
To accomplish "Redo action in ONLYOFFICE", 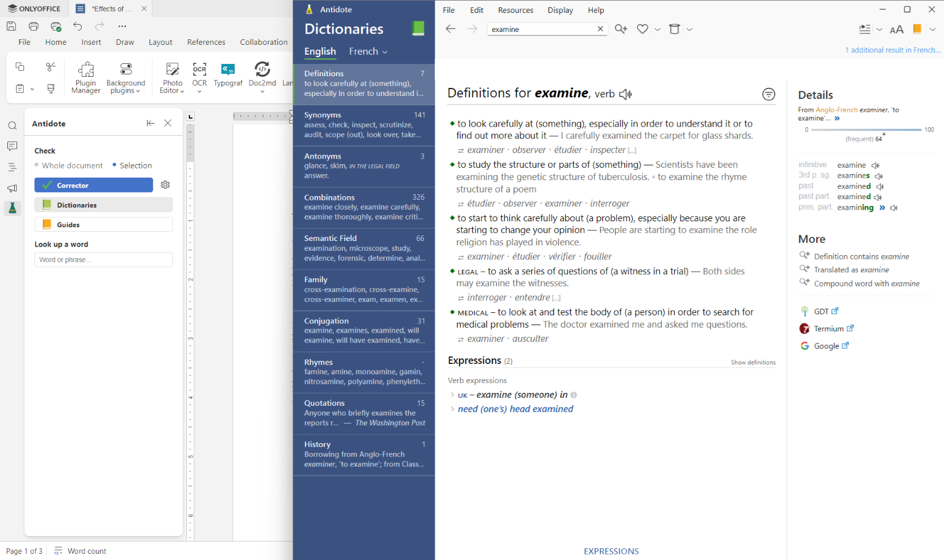I will (x=100, y=26).
